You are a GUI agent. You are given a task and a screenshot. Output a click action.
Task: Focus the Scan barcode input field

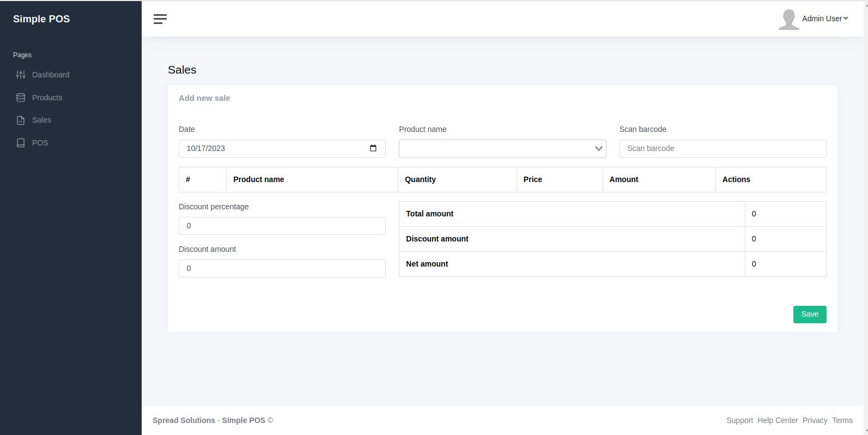(723, 148)
